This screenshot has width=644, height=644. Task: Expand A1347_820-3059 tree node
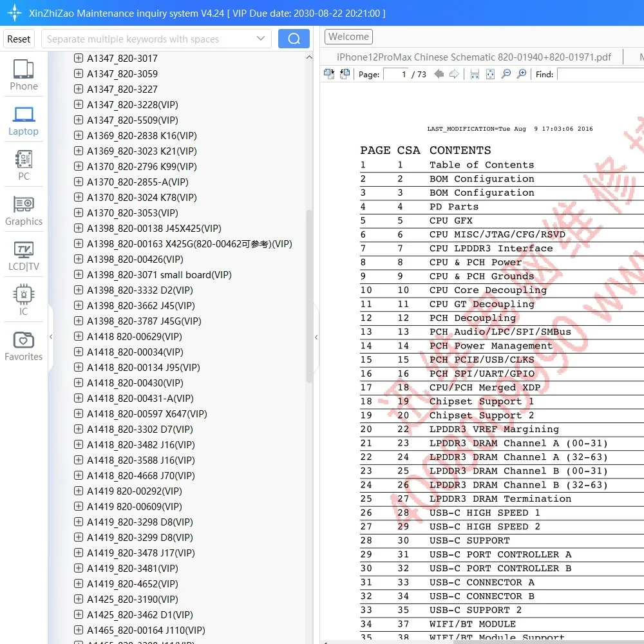pyautogui.click(x=78, y=73)
